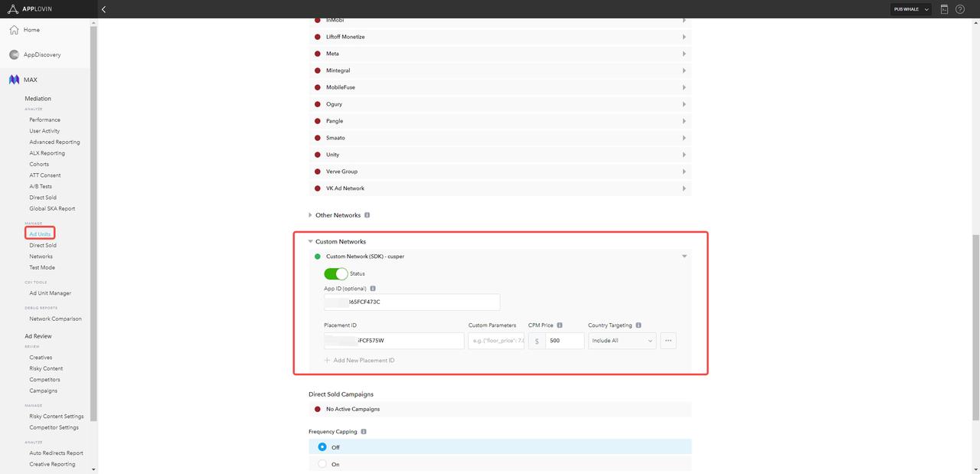Open ALX Reporting in the sidebar

[x=47, y=153]
